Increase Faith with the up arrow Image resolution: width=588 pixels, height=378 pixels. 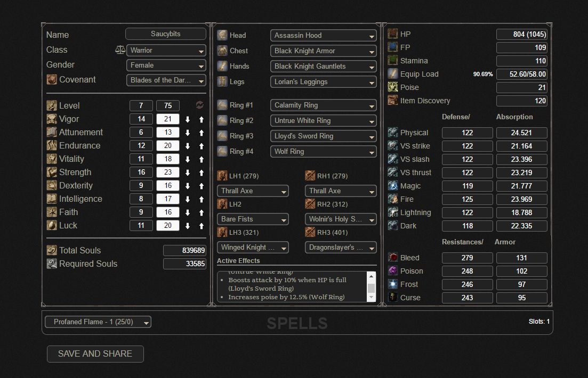[202, 212]
